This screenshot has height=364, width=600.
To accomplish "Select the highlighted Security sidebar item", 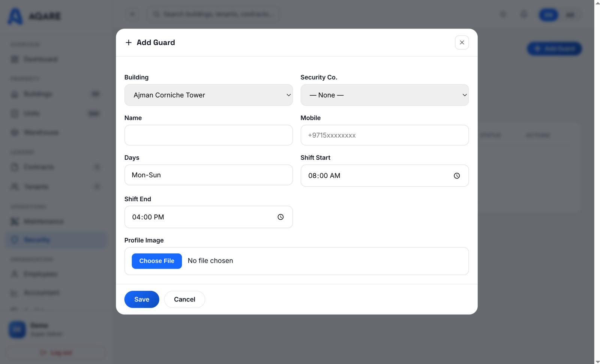I will pos(56,240).
